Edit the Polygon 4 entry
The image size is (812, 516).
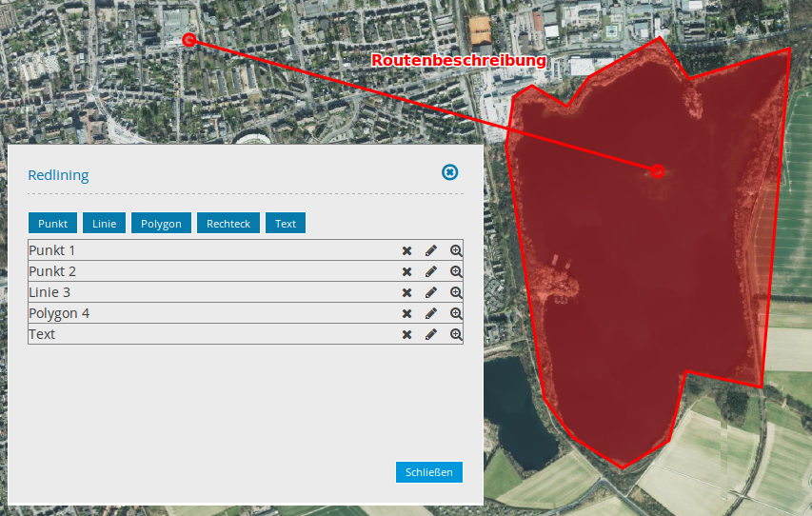[431, 313]
